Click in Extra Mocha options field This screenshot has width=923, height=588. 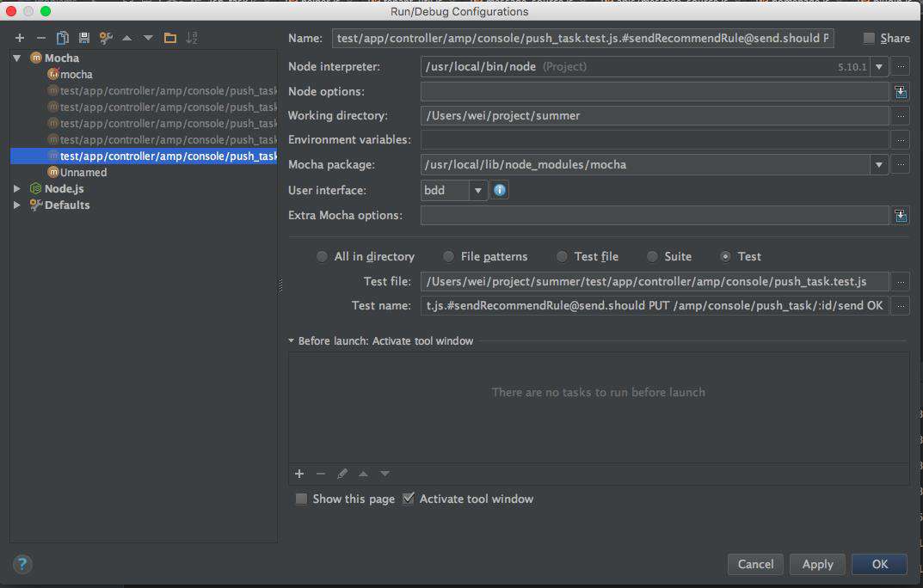pyautogui.click(x=655, y=216)
